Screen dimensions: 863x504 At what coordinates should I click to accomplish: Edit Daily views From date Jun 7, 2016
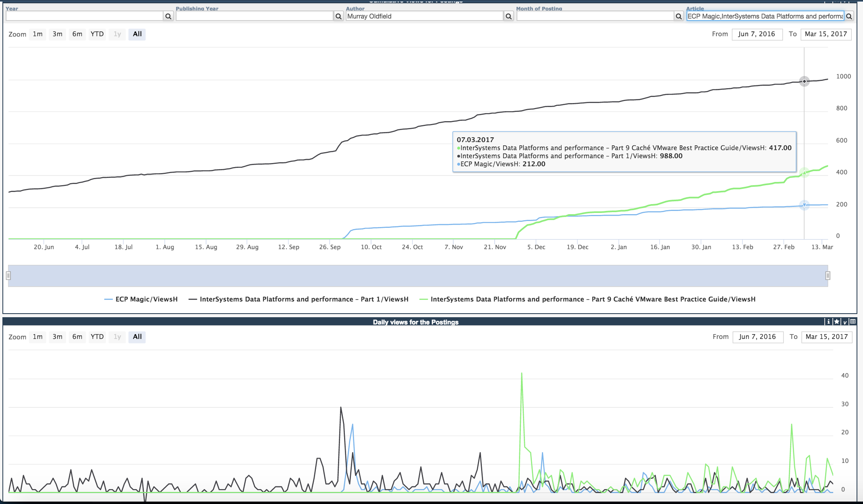pos(758,337)
